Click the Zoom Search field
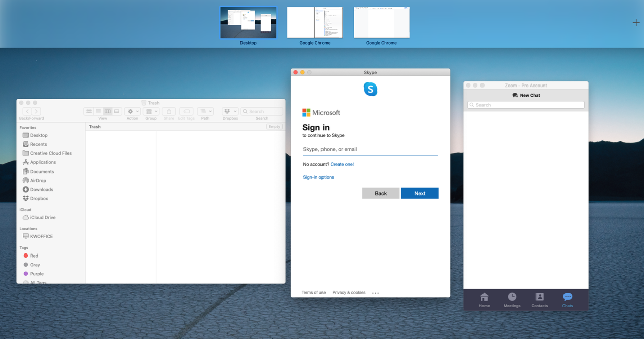The image size is (644, 339). click(526, 105)
